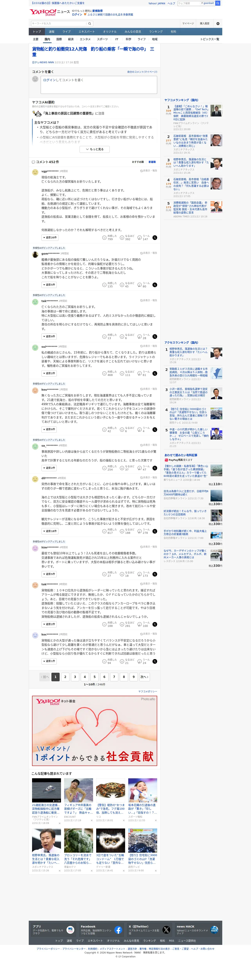
Task: Sort comments by 新着順
Action: click(x=152, y=162)
